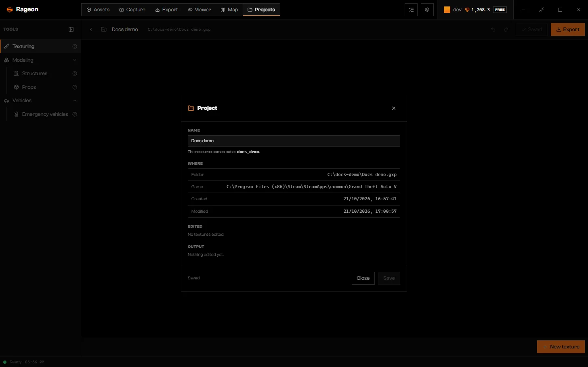This screenshot has width=588, height=367.
Task: Collapse the Tools sidebar panel icon
Action: 71,29
